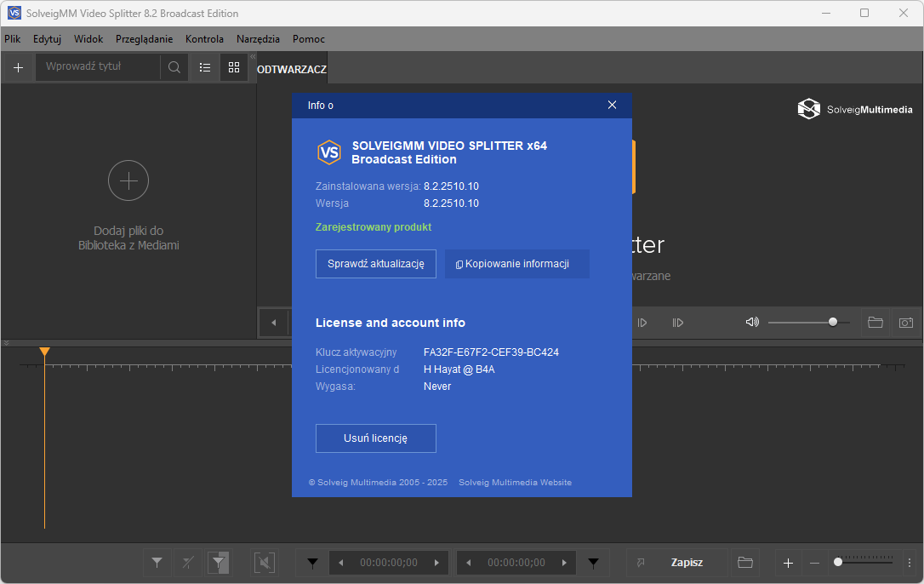Click the VS application logo in dialog
The width and height of the screenshot is (924, 584).
328,152
